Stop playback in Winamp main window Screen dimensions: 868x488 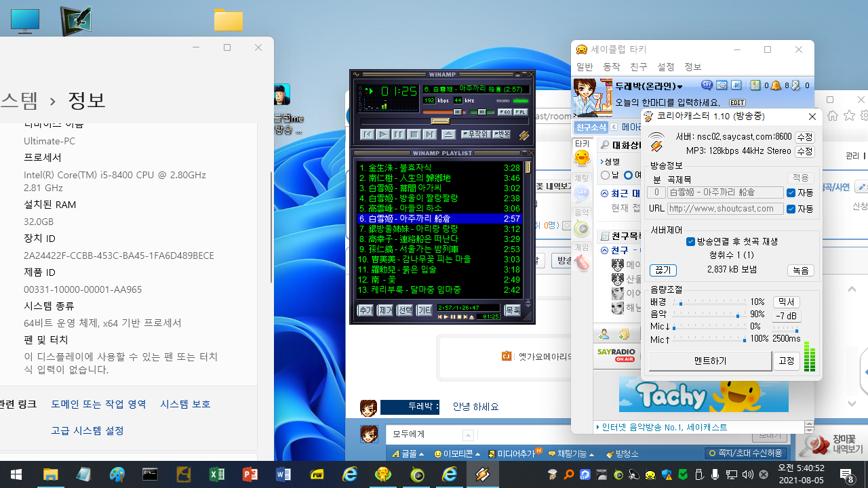414,134
